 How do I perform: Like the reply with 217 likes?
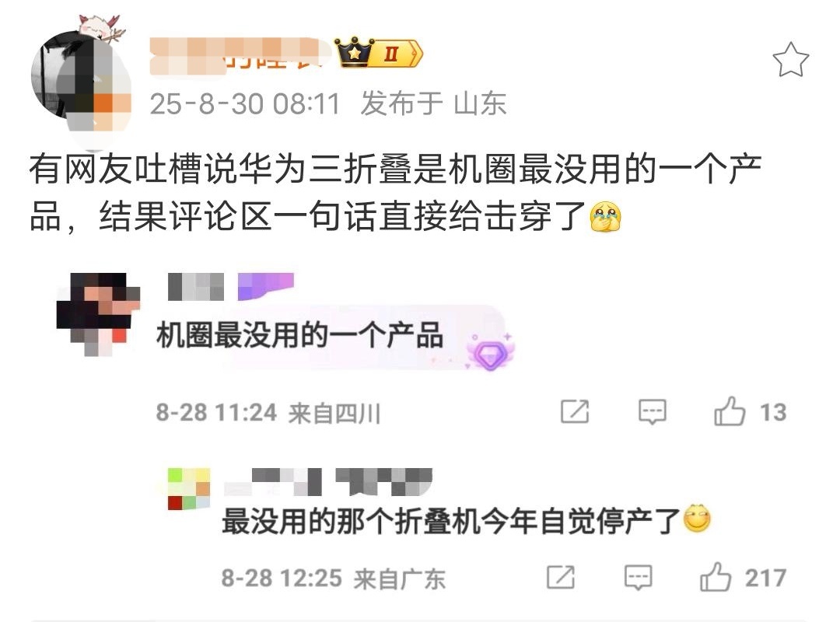pyautogui.click(x=716, y=577)
